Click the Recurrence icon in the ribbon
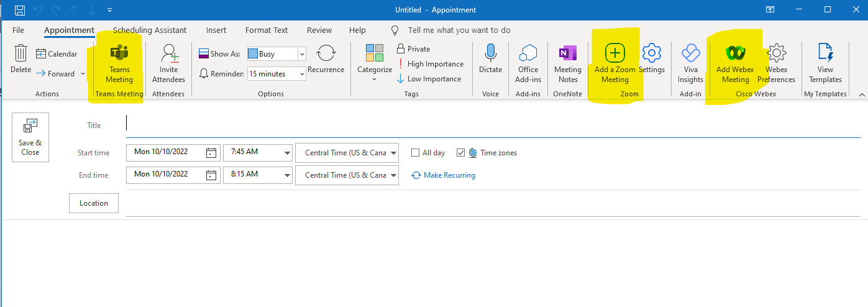The width and height of the screenshot is (868, 307). click(x=326, y=60)
